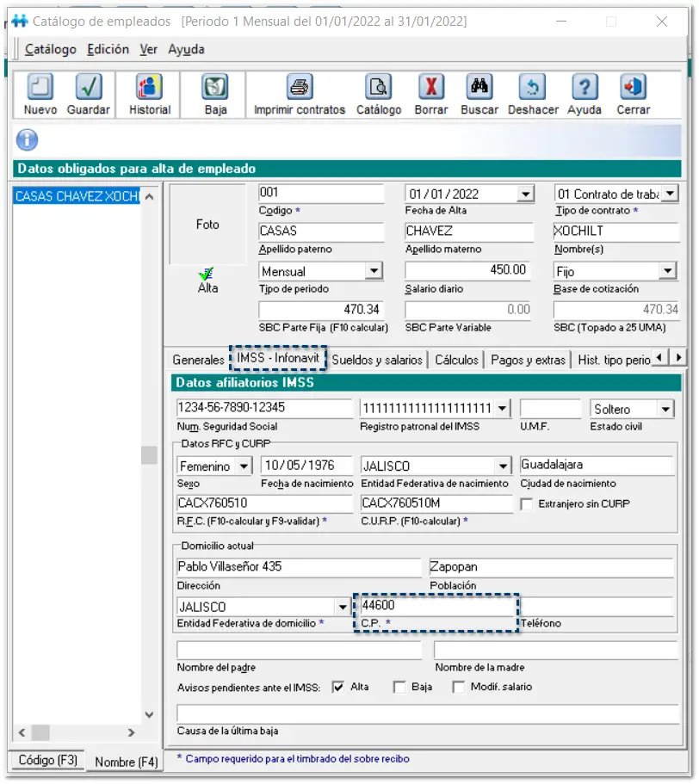The width and height of the screenshot is (699, 784).
Task: Open the Tipo de periodo dropdown
Action: [374, 271]
